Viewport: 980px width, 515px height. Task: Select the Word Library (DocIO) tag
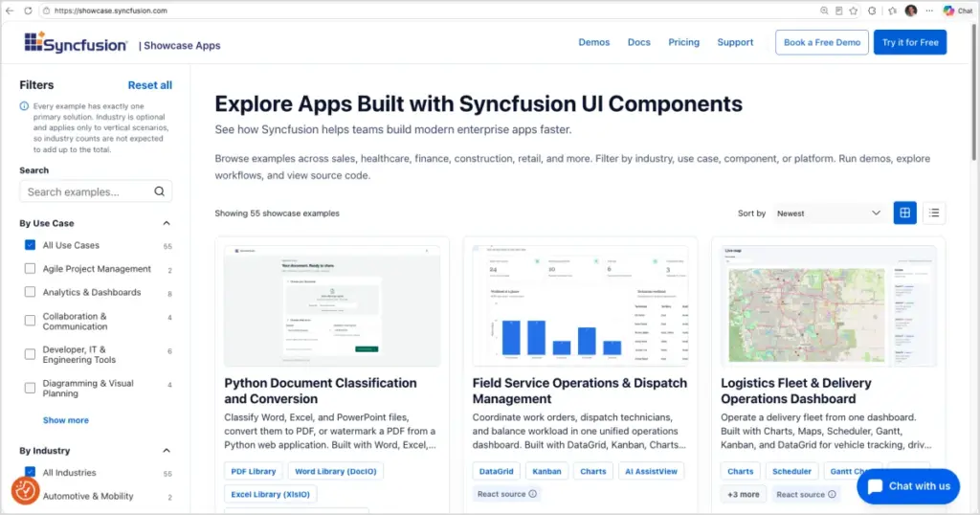336,471
